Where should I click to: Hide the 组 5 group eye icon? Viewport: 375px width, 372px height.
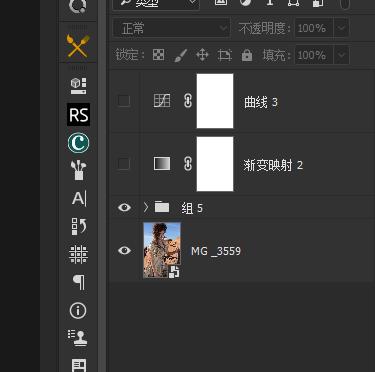coord(124,207)
